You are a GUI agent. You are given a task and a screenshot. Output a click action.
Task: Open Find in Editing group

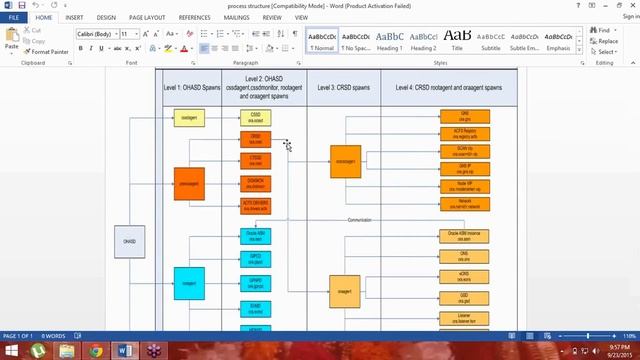(x=600, y=30)
